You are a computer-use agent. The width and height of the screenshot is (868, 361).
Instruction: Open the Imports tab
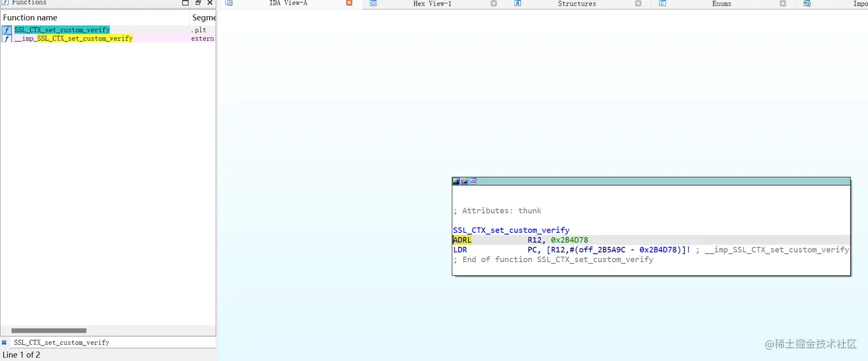point(860,3)
